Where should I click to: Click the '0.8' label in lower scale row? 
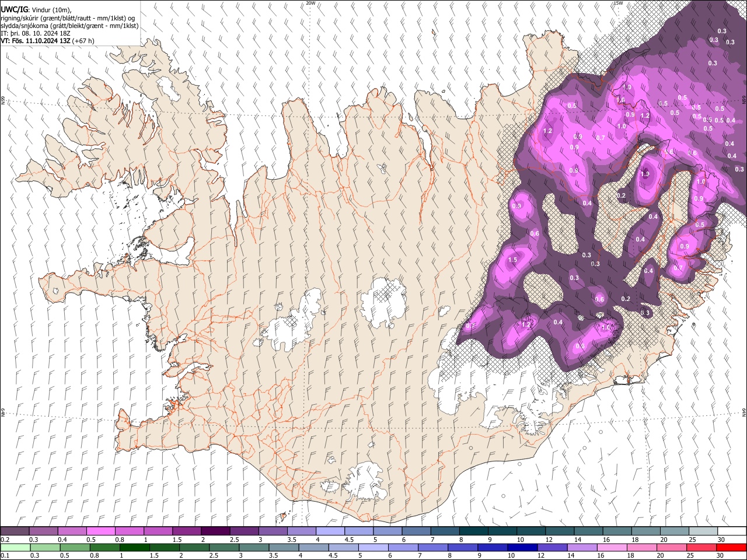(x=94, y=555)
